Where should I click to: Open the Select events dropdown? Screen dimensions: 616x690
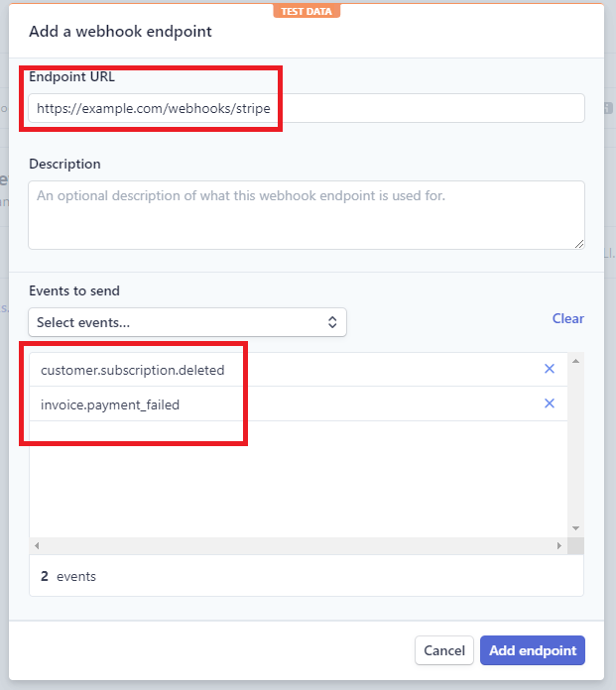(187, 322)
